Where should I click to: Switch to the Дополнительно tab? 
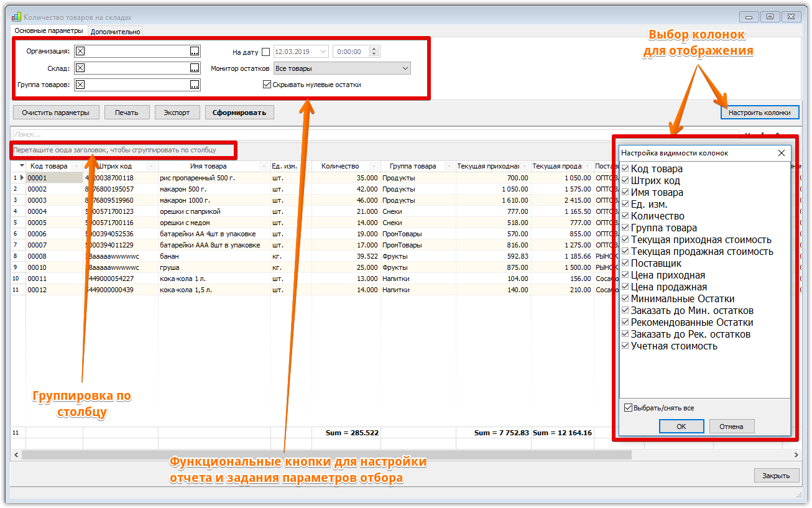tap(116, 31)
